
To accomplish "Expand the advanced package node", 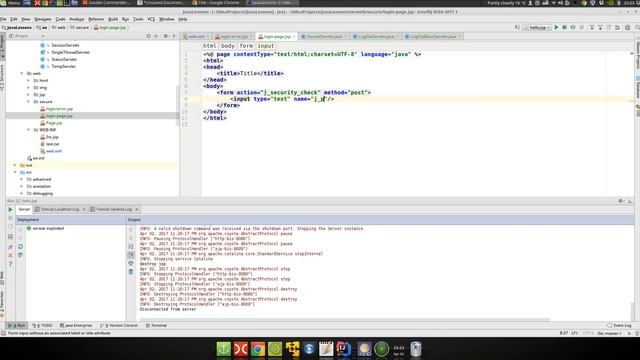I will pos(22,179).
